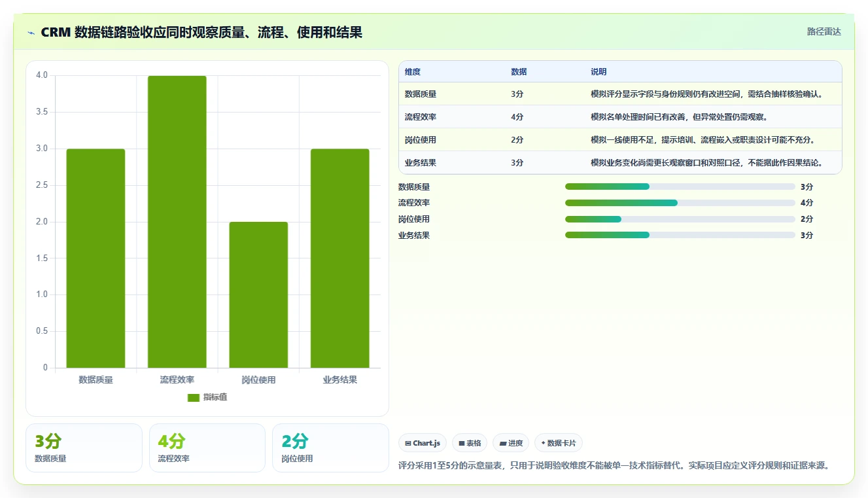Click the description starting 模拟名单处理时间
Screen dimensions: 868x498
pyautogui.click(x=679, y=117)
